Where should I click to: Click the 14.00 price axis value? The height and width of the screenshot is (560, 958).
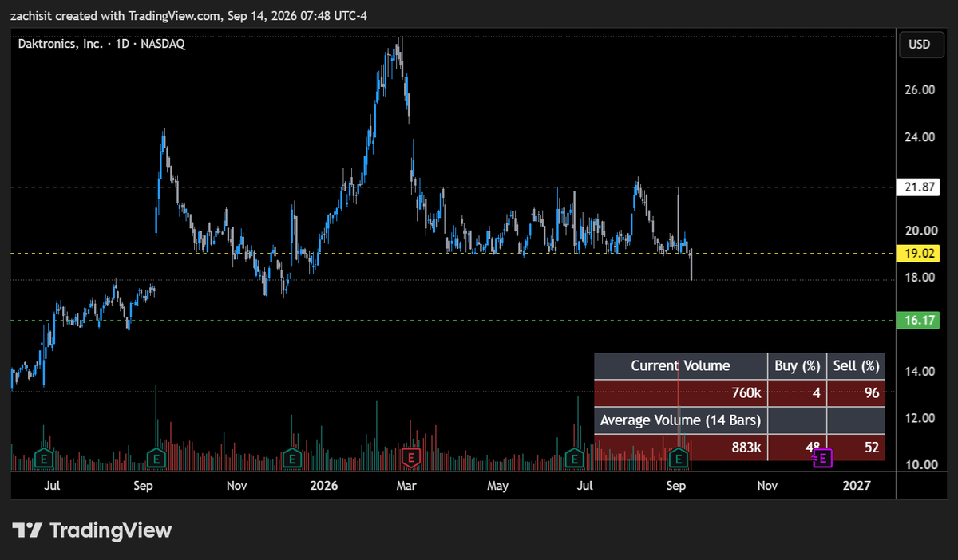919,371
